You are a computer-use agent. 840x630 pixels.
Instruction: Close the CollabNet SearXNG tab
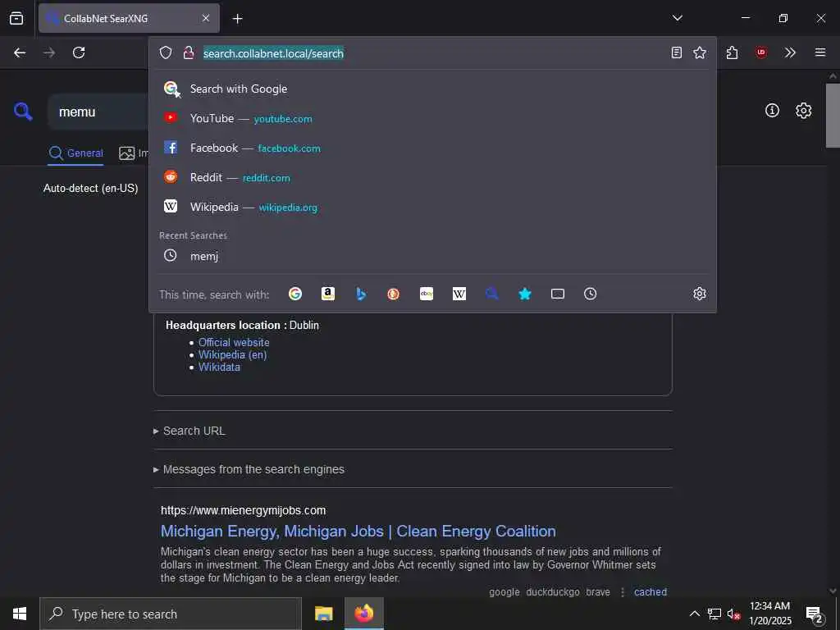(x=206, y=18)
